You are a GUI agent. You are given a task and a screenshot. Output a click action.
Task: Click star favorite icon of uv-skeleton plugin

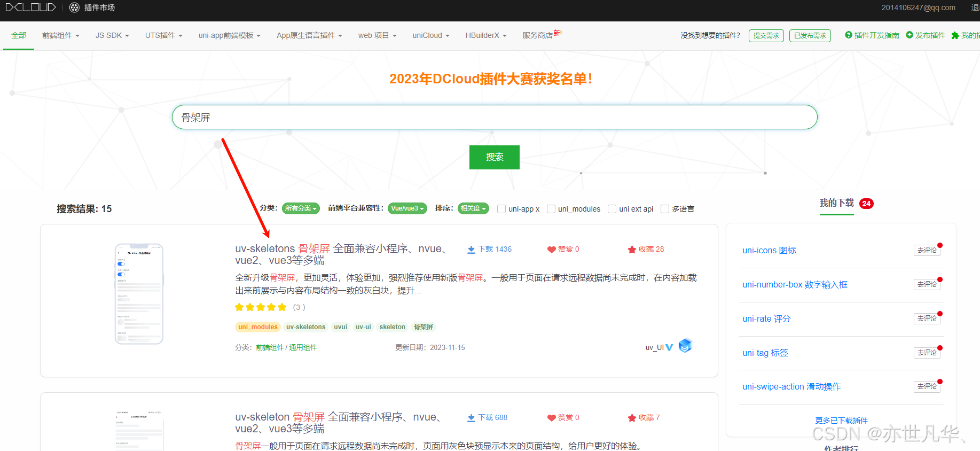tap(632, 418)
